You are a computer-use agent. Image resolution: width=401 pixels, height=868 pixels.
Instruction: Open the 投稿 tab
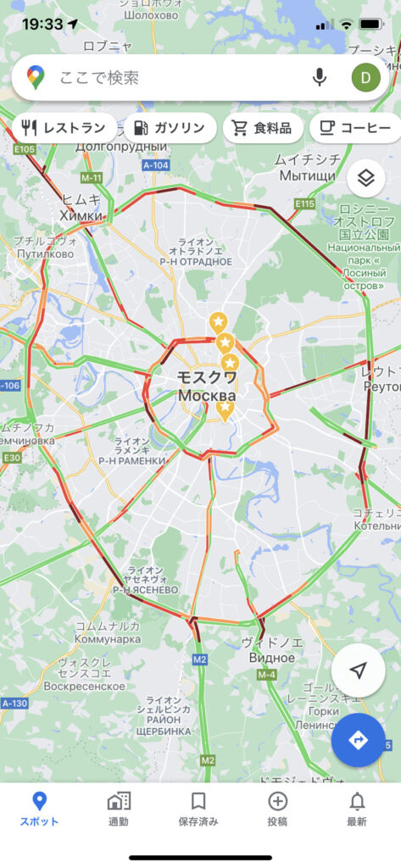277,809
